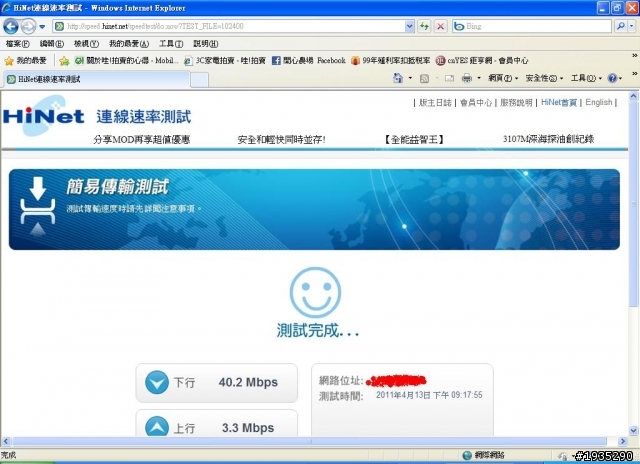
Task: Click the add to favorites bar star icon
Action: pos(64,61)
